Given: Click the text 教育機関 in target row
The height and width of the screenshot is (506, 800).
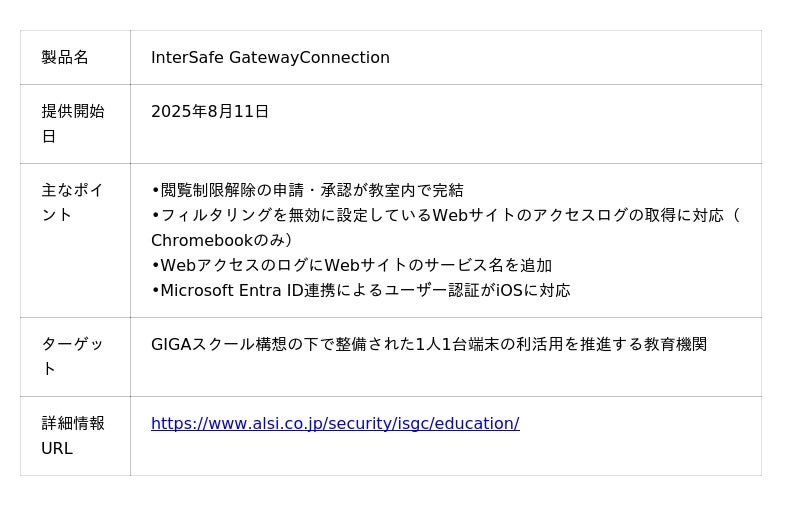Looking at the screenshot, I should click(x=676, y=344).
